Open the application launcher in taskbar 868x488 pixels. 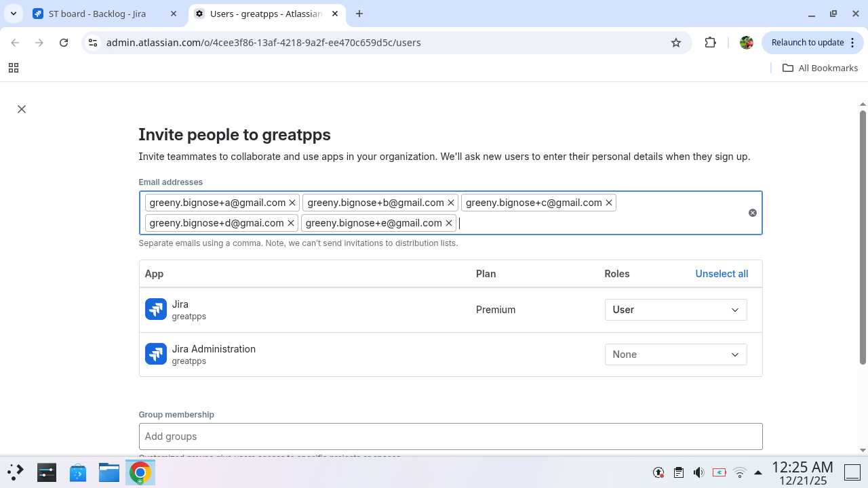pos(16,472)
